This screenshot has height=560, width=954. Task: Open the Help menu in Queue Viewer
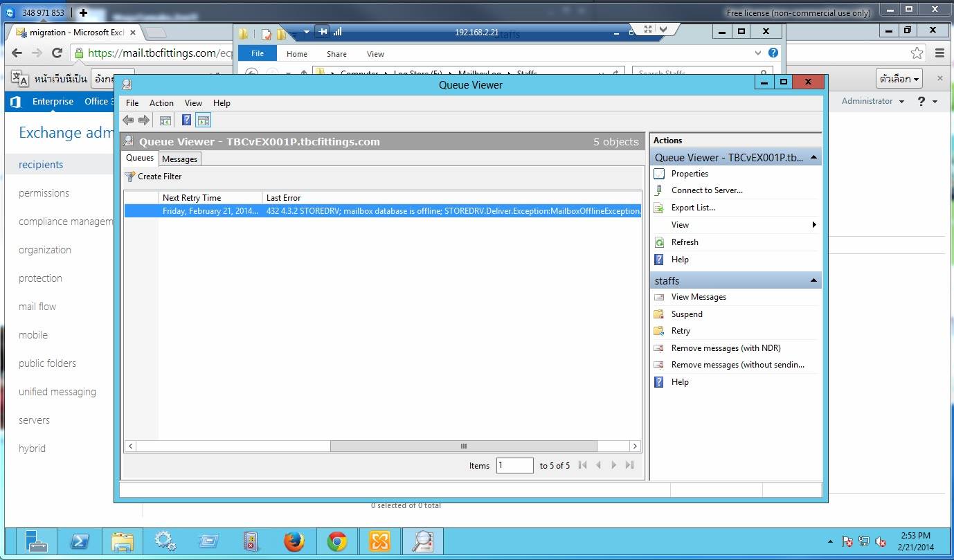click(x=222, y=103)
